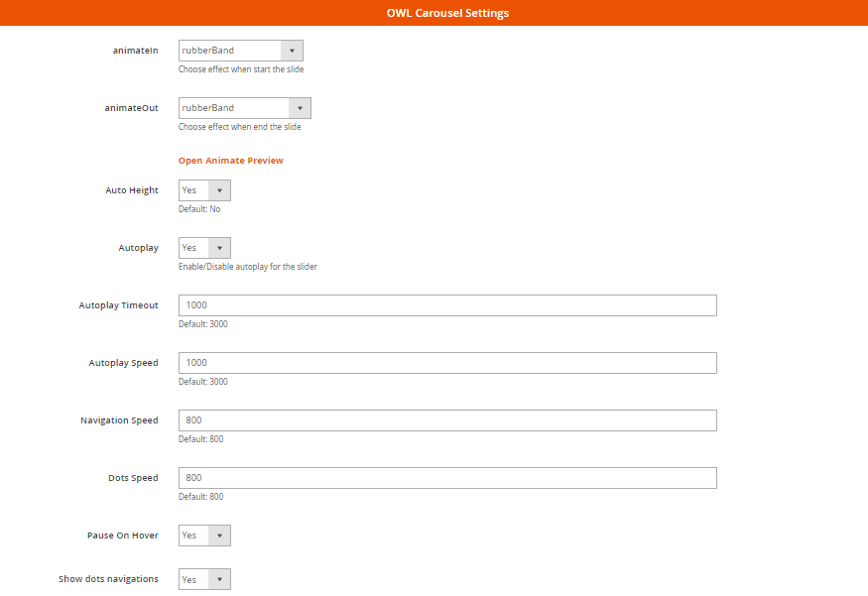Click the Auto Height dropdown arrow icon
Viewport: 868px width, 596px height.
click(221, 189)
